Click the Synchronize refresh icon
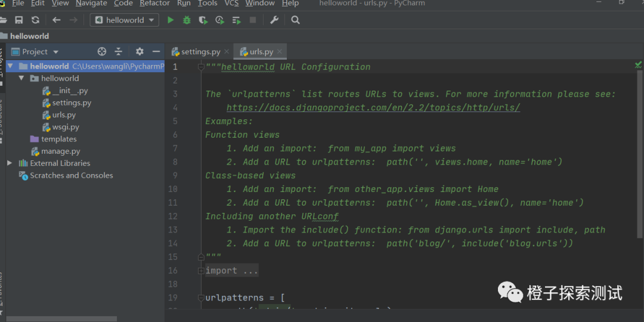This screenshot has width=644, height=322. click(36, 20)
